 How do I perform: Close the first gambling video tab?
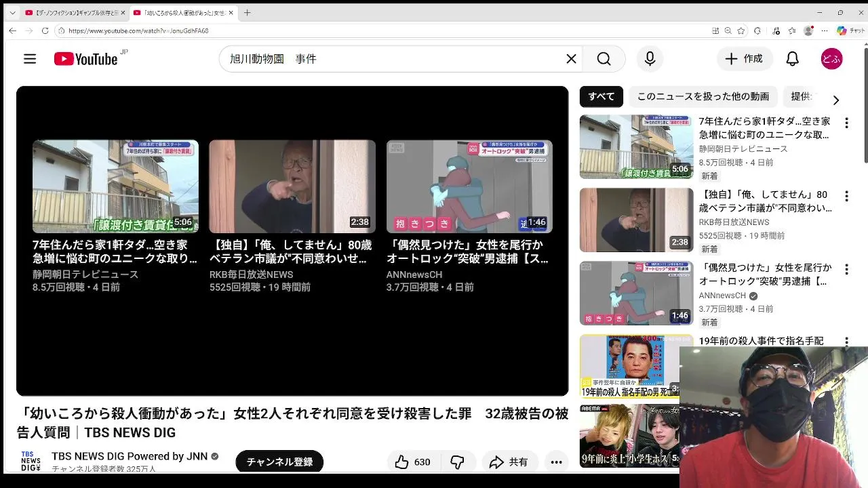pos(123,12)
